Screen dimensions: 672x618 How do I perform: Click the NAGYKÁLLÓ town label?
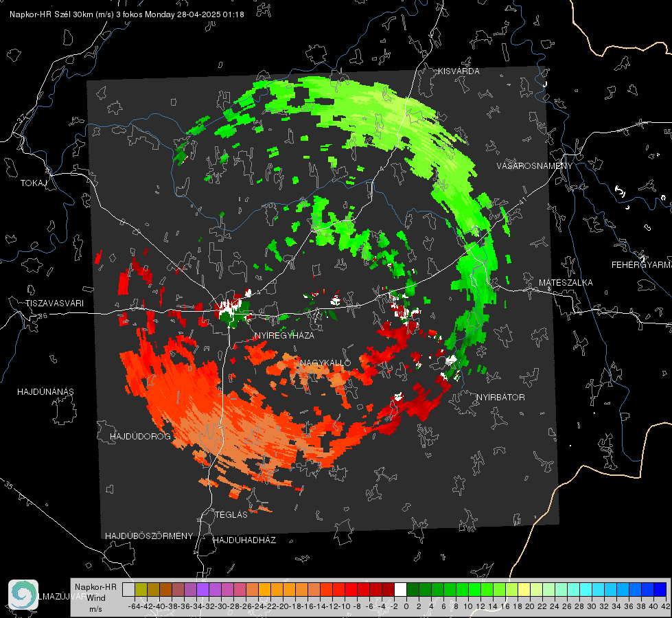click(325, 363)
